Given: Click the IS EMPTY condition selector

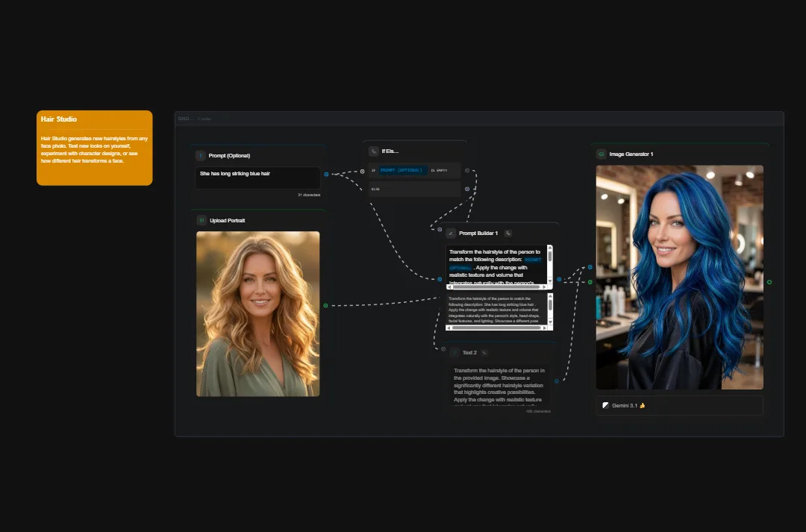Looking at the screenshot, I should click(x=439, y=170).
